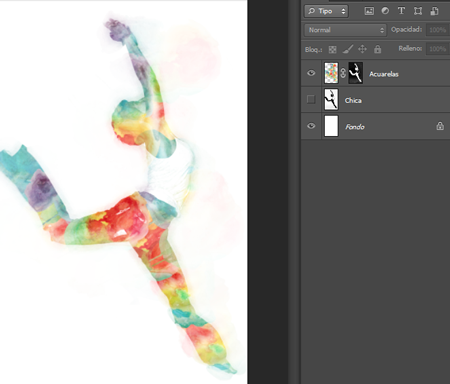Lock layer position move icon

tap(362, 49)
